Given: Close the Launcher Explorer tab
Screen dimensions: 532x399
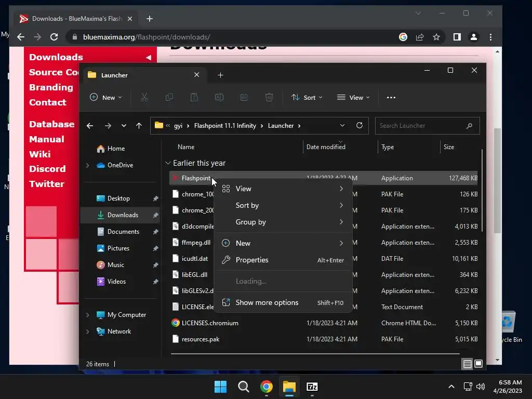Looking at the screenshot, I should (x=196, y=75).
